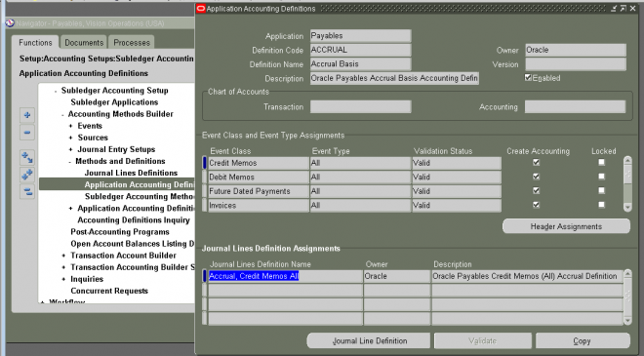This screenshot has height=356, width=644.
Task: Expand the Journal Entry Setups node
Action: [70, 150]
